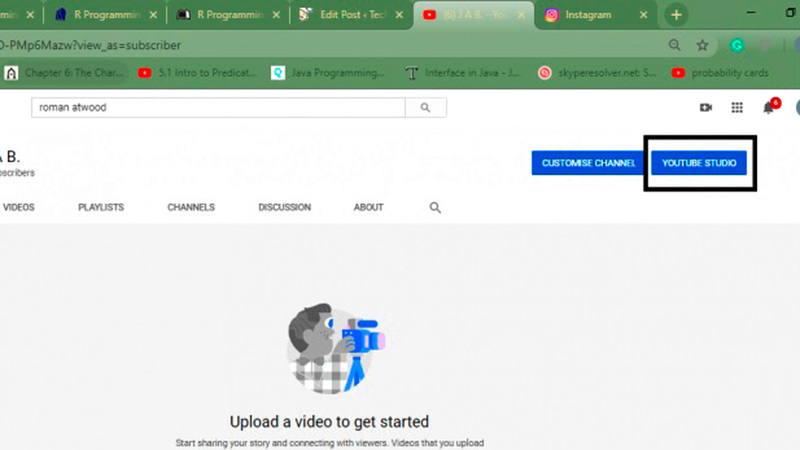Screen dimensions: 800x450
Task: Open the YouTube apps grid icon
Action: click(737, 108)
